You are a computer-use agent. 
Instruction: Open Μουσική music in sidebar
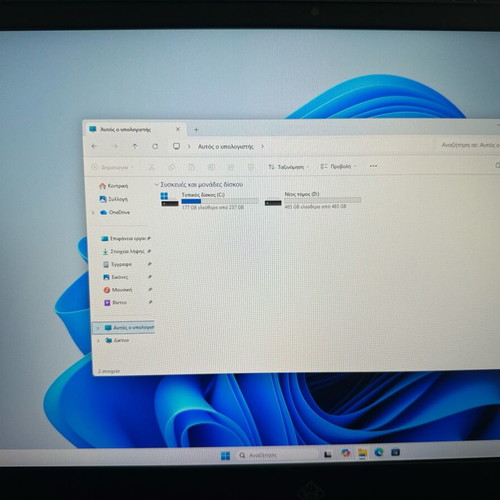(118, 290)
